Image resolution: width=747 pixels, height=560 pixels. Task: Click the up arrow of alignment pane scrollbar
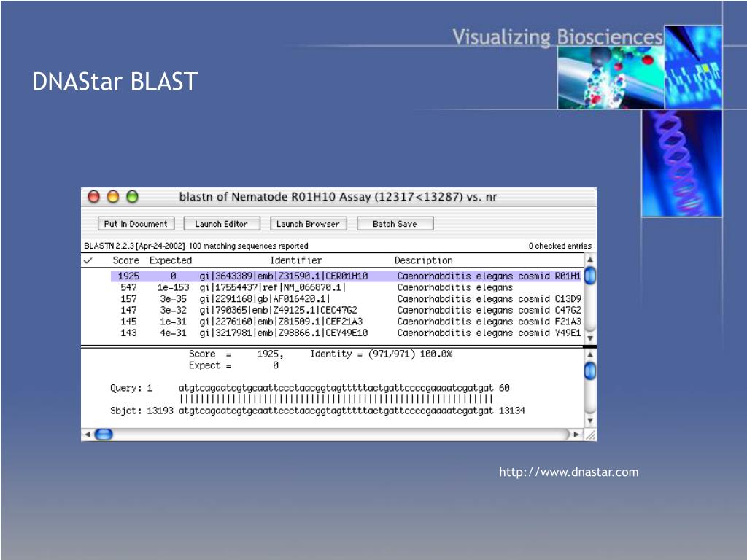(589, 355)
